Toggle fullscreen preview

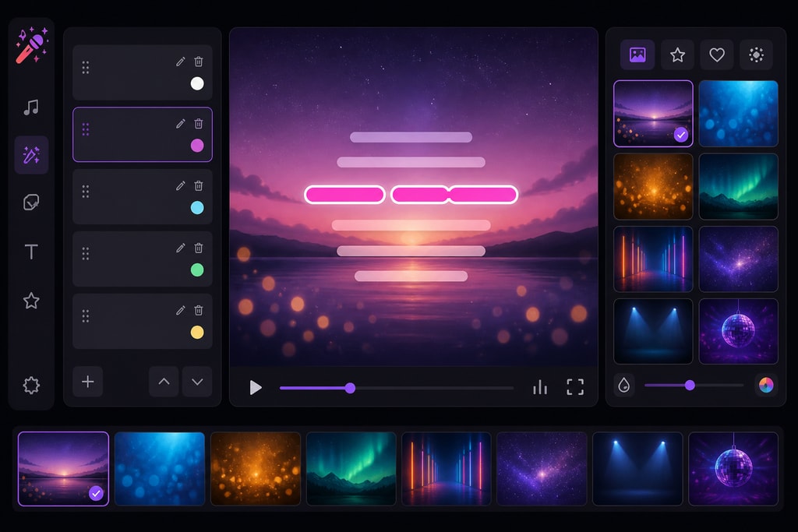coord(575,387)
